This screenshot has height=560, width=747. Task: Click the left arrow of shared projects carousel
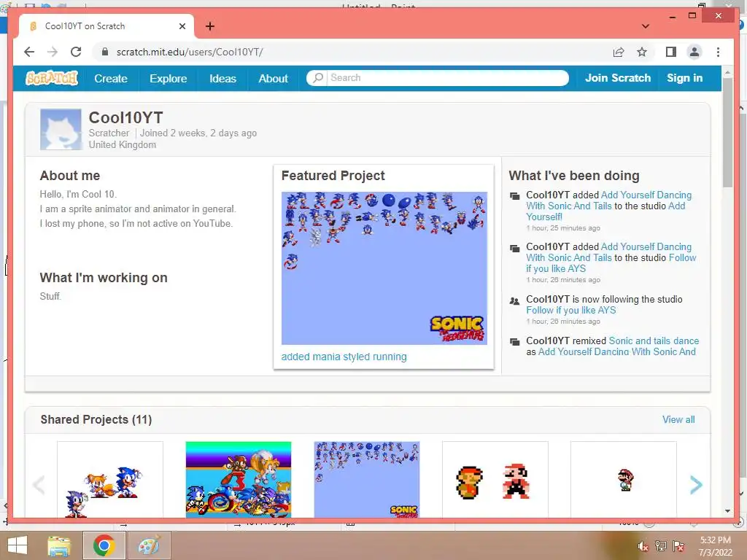[x=39, y=485]
